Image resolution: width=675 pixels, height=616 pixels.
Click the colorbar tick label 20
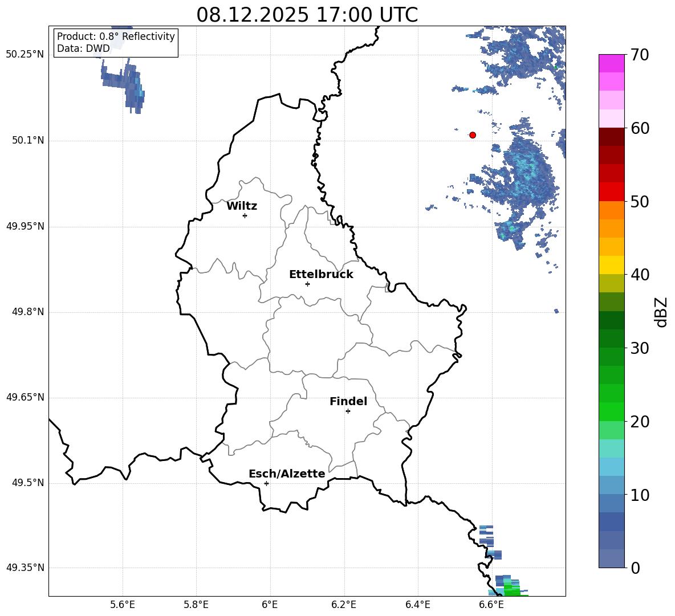[x=640, y=422]
